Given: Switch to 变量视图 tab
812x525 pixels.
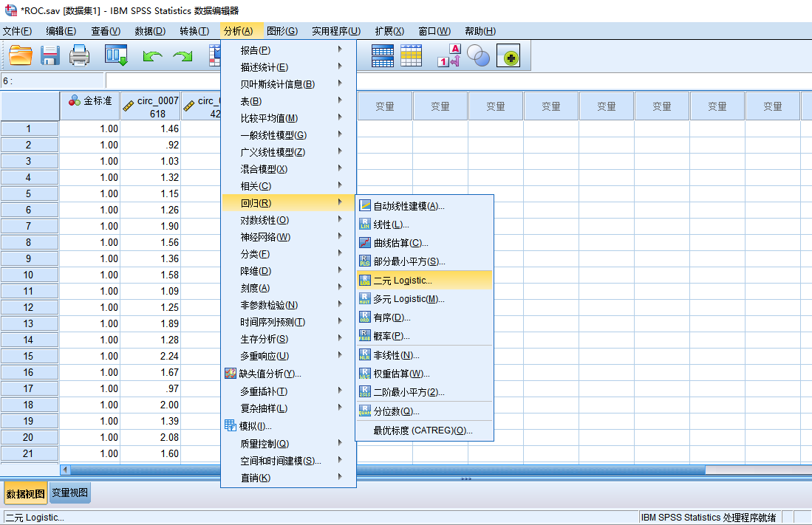Looking at the screenshot, I should (70, 493).
